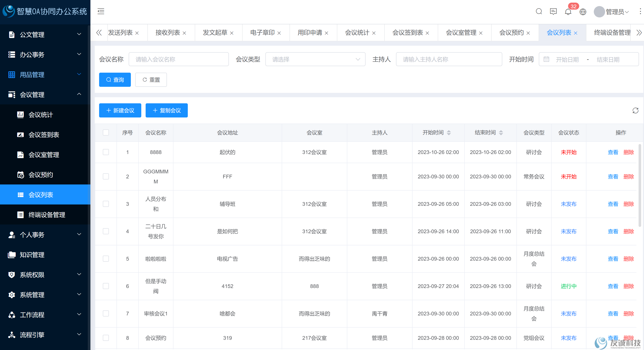Click the 查询 search button
The width and height of the screenshot is (644, 350).
pyautogui.click(x=115, y=80)
